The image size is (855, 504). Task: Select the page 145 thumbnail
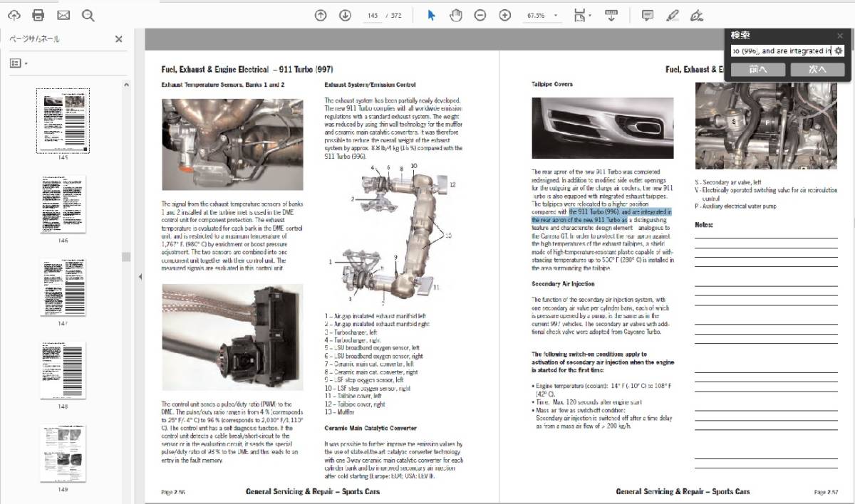[63, 121]
